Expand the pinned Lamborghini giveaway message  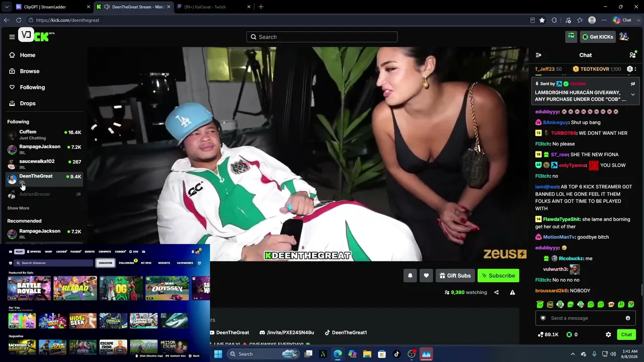coord(633,95)
